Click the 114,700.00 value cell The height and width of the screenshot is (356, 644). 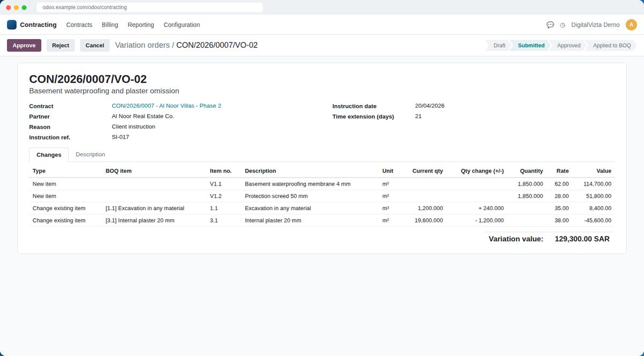[x=597, y=184]
